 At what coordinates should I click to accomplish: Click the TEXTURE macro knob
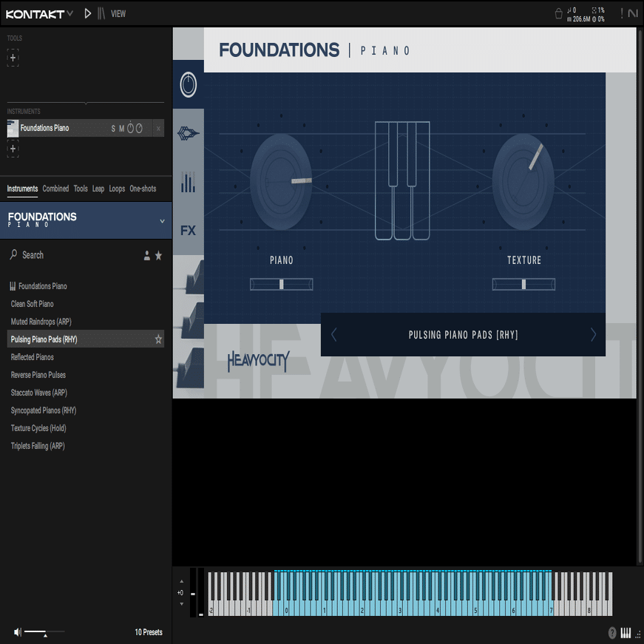coord(523,182)
